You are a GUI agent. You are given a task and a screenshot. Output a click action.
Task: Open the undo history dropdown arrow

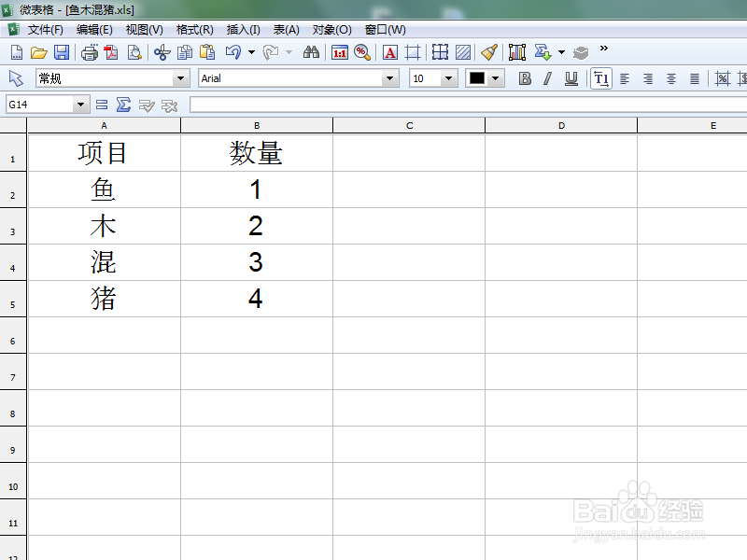tap(251, 52)
